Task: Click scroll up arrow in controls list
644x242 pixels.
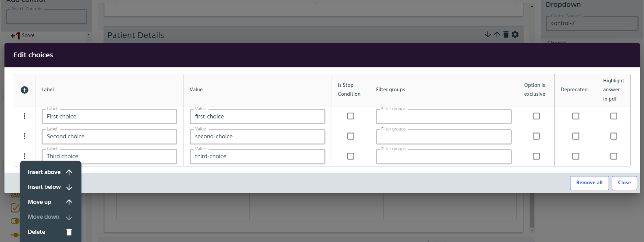Action: [89, 35]
